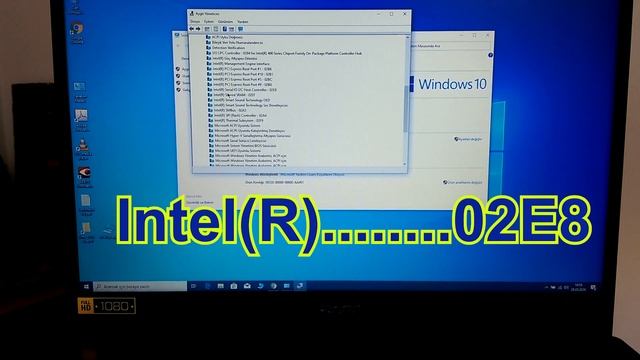Viewport: 640px width, 360px height.
Task: Open the Görünüm menu
Action: [225, 22]
